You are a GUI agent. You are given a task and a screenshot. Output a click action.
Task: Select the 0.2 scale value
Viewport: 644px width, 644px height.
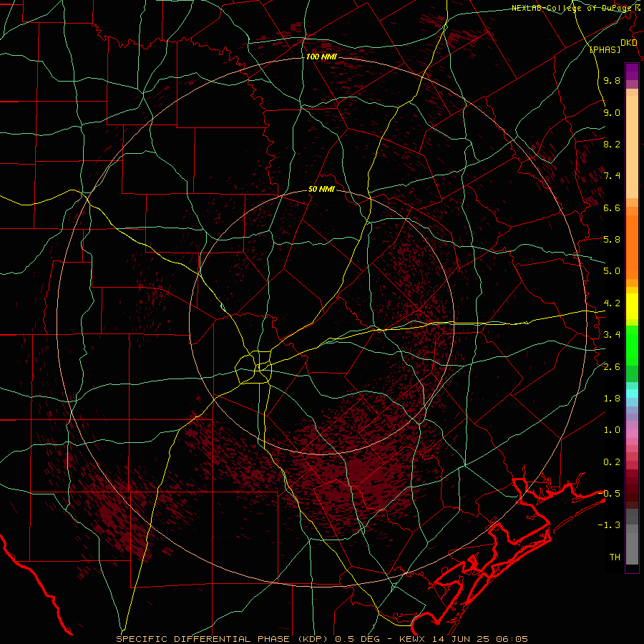[612, 462]
